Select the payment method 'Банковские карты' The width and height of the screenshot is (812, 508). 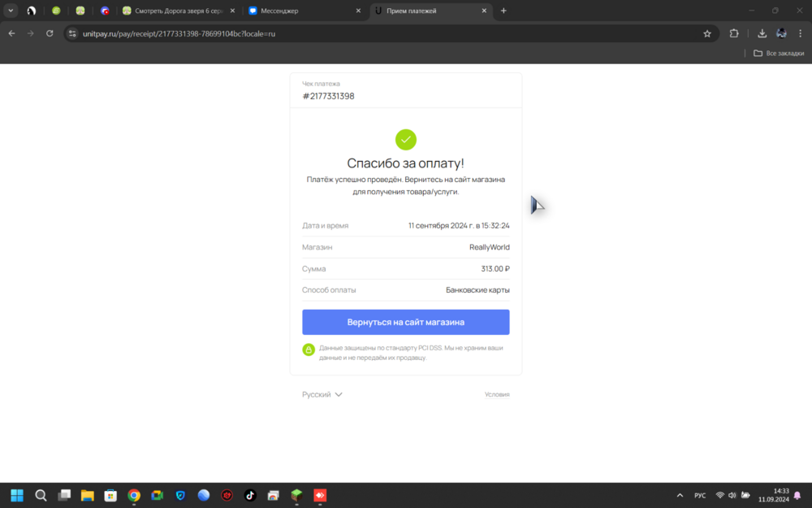[x=477, y=290]
